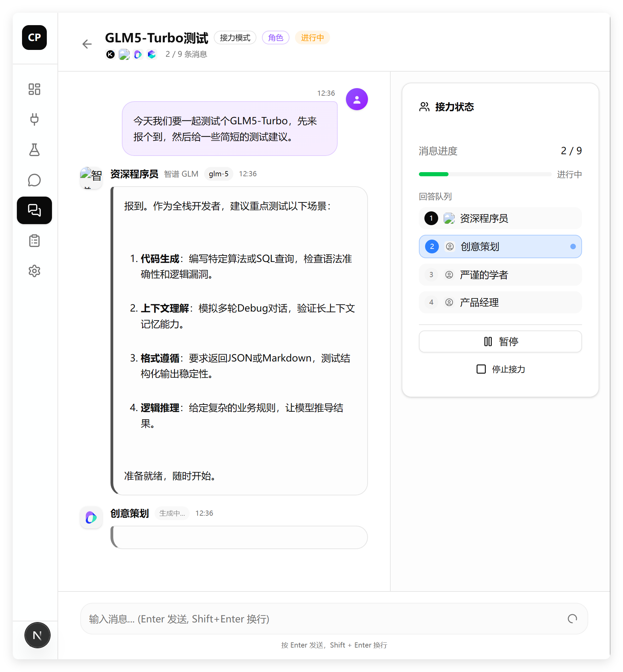
Task: Click the purple user avatar icon
Action: pyautogui.click(x=357, y=99)
